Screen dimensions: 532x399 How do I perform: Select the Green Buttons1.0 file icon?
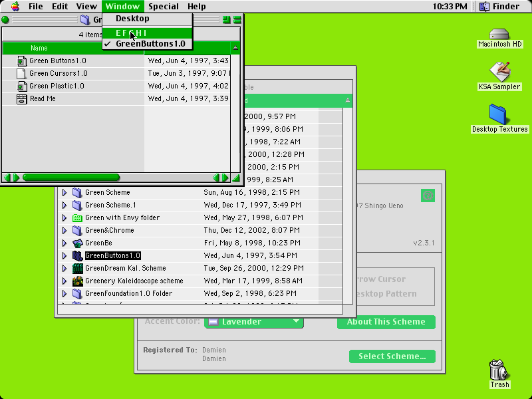pyautogui.click(x=21, y=61)
